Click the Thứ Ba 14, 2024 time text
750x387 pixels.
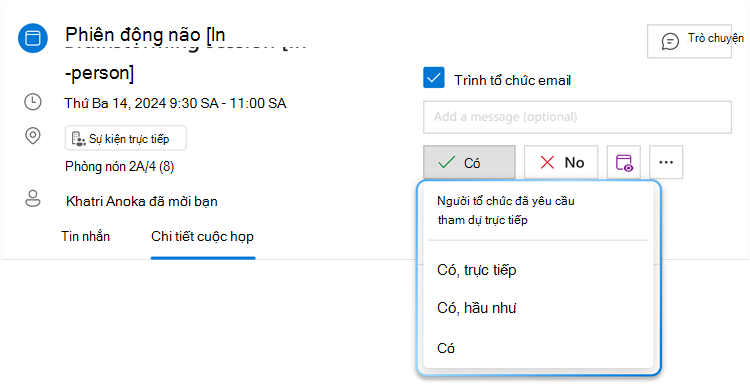click(176, 103)
